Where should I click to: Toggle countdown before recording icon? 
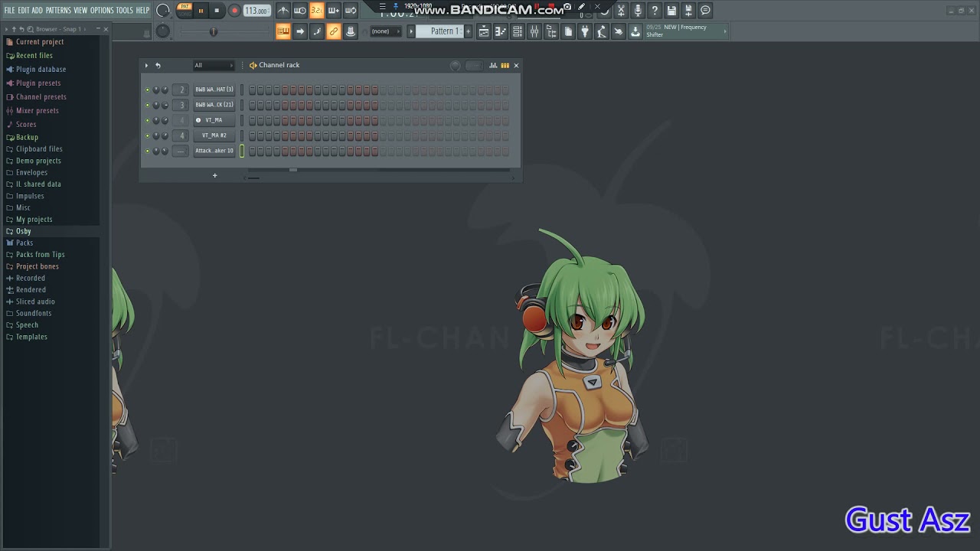click(x=317, y=11)
